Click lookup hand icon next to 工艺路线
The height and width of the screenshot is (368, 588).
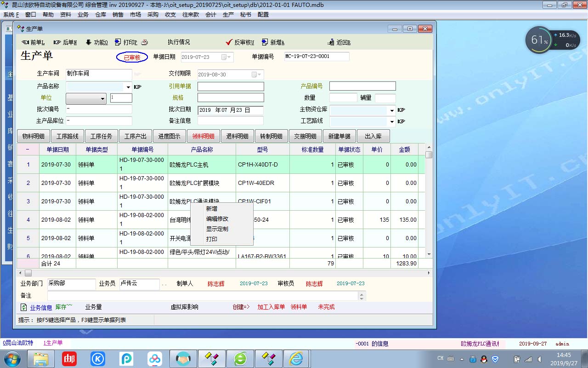tap(401, 121)
